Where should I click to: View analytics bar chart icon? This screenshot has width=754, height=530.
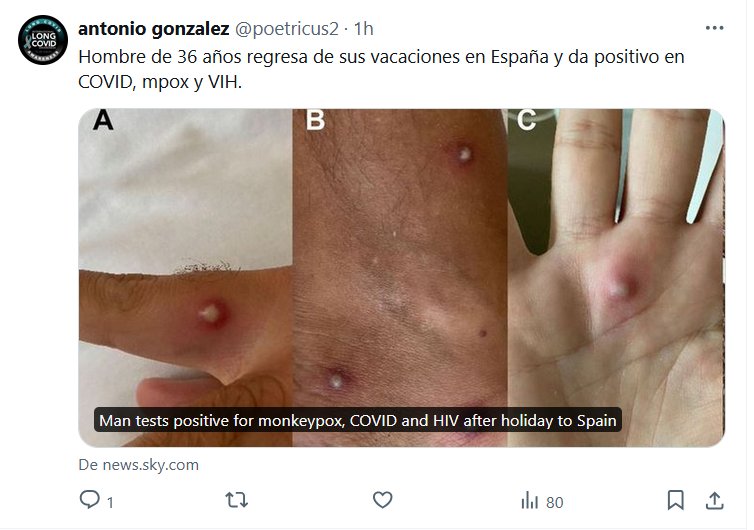coord(529,500)
